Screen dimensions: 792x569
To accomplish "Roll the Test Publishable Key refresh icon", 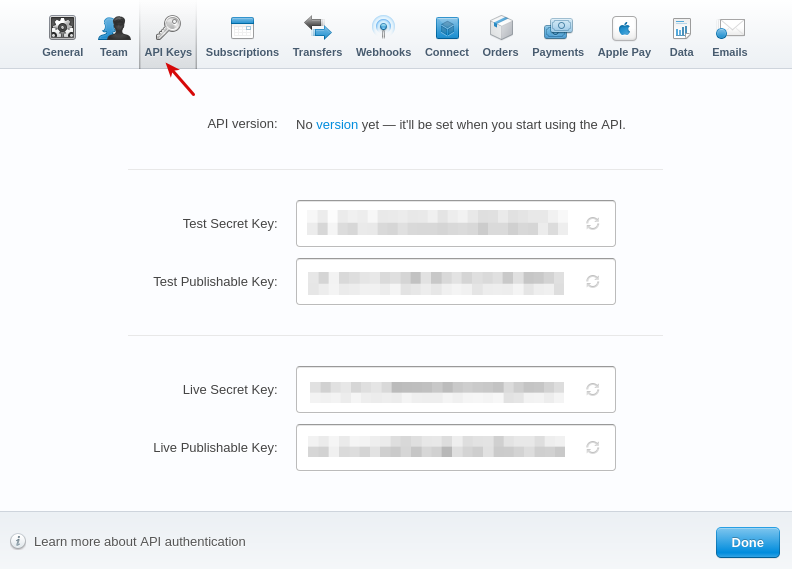I will tap(592, 281).
